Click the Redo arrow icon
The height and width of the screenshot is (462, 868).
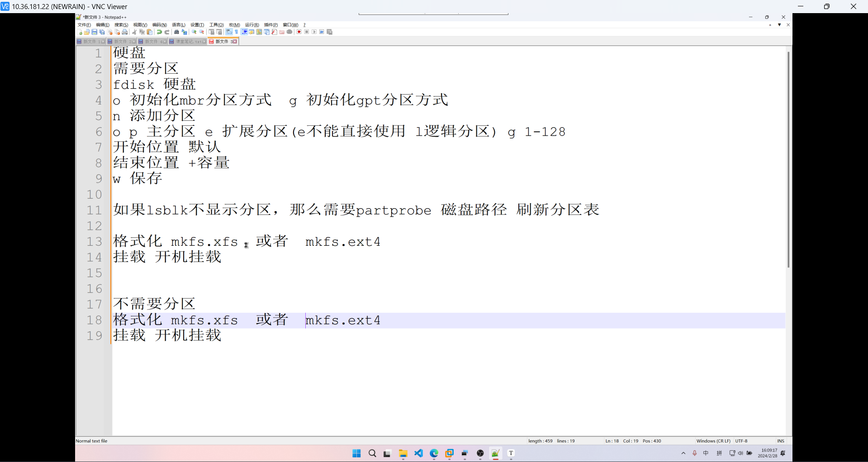click(167, 32)
